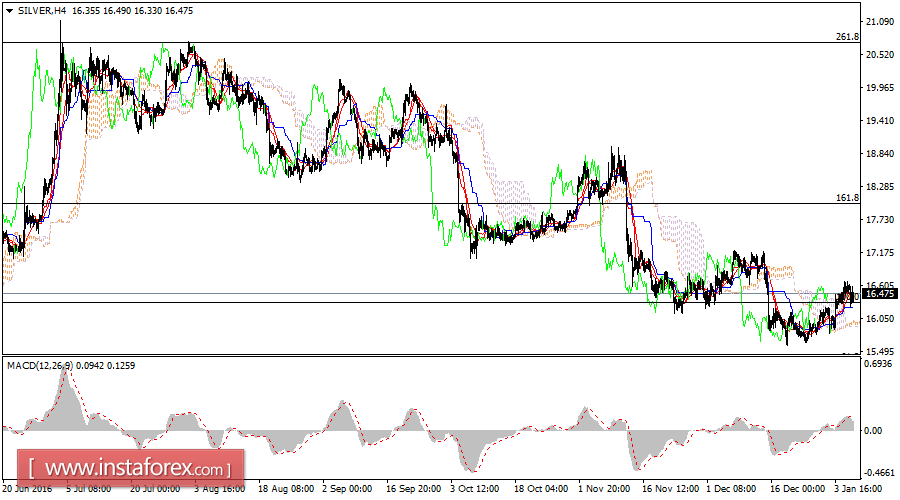900x500 pixels.
Task: Click the 1 Nov 20:00 date label
Action: (x=604, y=489)
